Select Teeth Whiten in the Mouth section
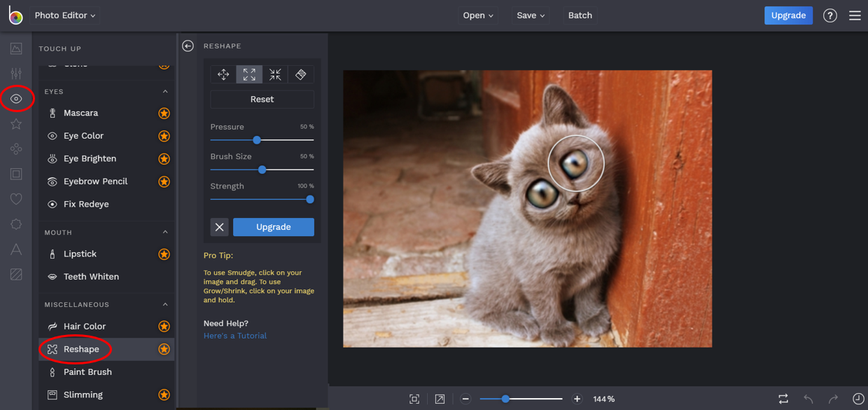Image resolution: width=868 pixels, height=410 pixels. point(91,277)
